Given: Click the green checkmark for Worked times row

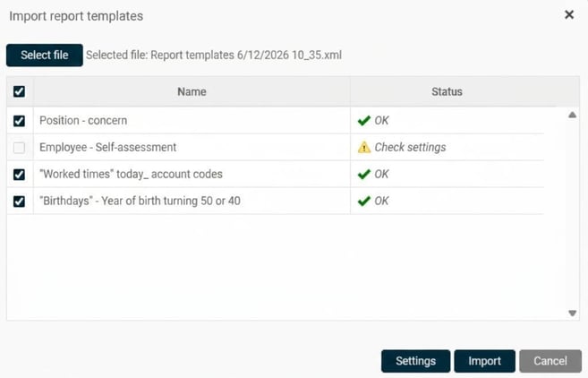Looking at the screenshot, I should point(363,174).
